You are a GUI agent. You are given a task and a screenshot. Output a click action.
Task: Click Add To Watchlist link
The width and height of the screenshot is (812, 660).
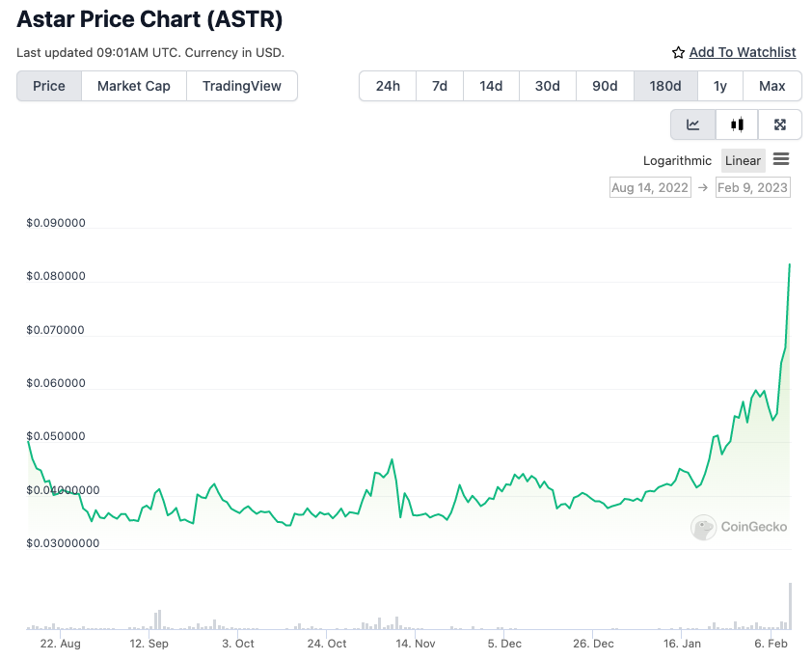pyautogui.click(x=743, y=52)
